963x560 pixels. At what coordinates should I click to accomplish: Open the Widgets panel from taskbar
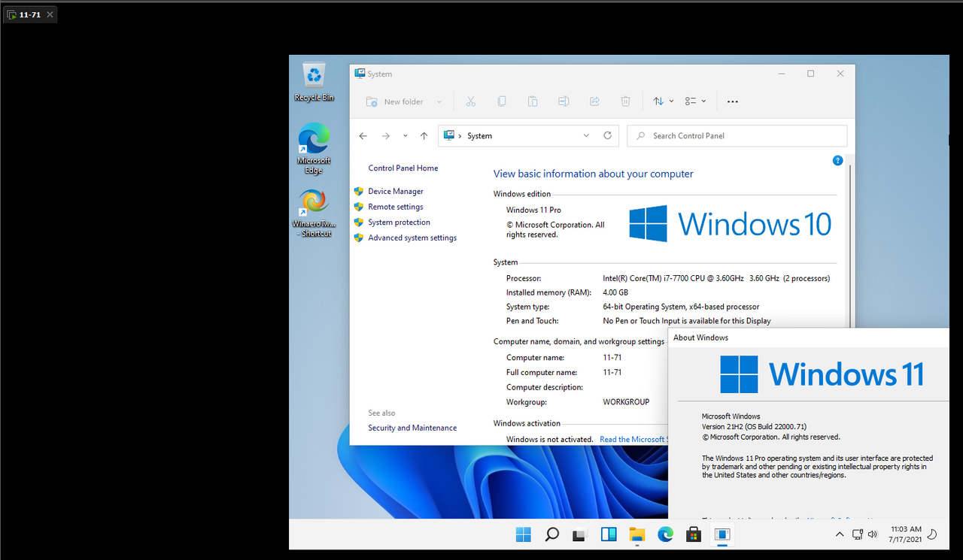click(x=609, y=535)
